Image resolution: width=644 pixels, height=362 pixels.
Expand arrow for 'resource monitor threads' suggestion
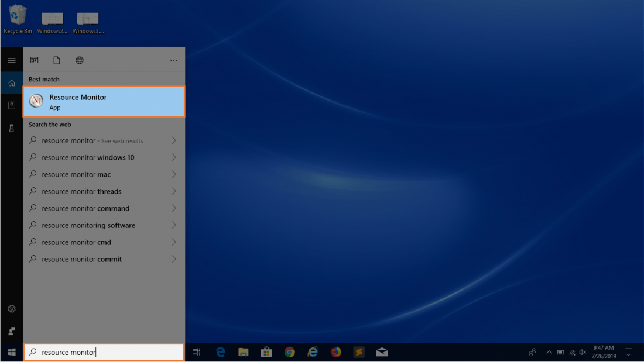click(174, 191)
